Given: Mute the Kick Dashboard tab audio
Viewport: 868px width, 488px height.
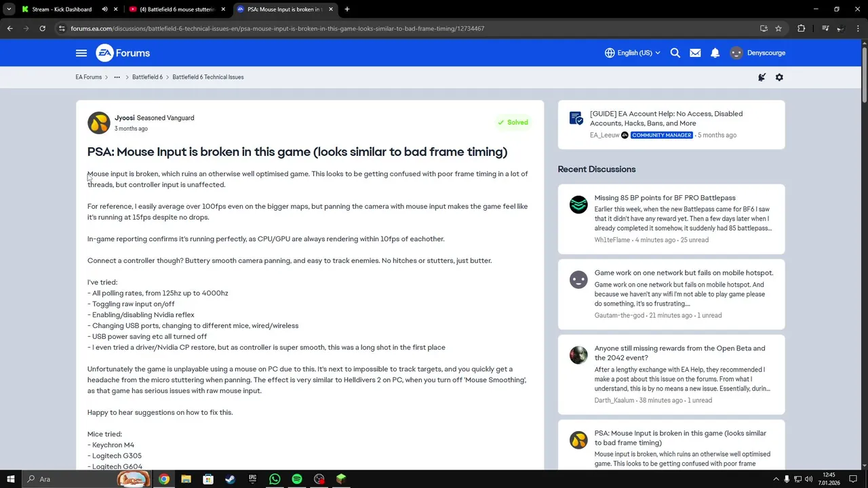Looking at the screenshot, I should pos(104,9).
